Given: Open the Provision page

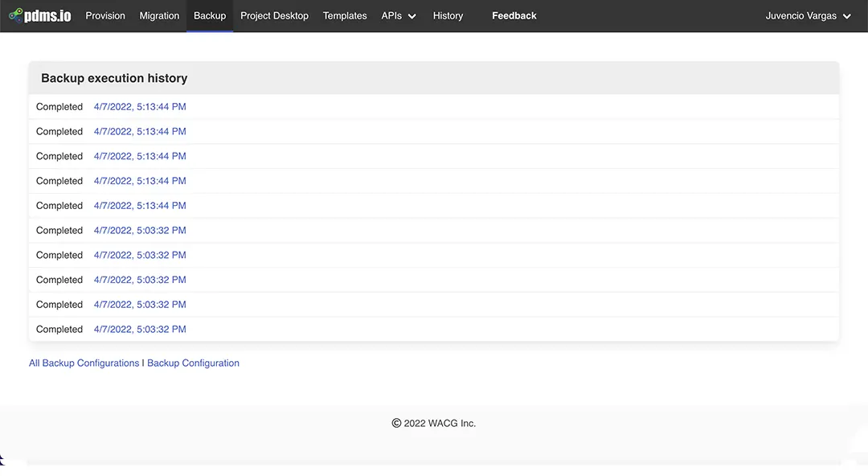Looking at the screenshot, I should click(105, 15).
